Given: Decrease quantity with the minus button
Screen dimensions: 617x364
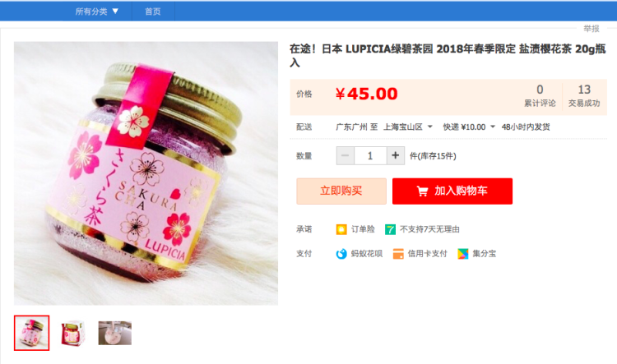Looking at the screenshot, I should (345, 155).
